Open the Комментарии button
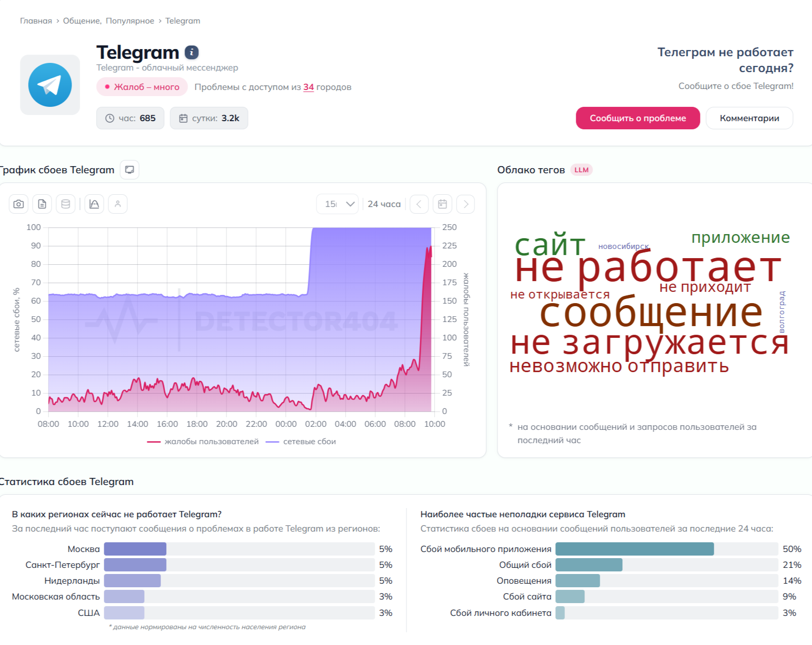812x645 pixels. [749, 118]
